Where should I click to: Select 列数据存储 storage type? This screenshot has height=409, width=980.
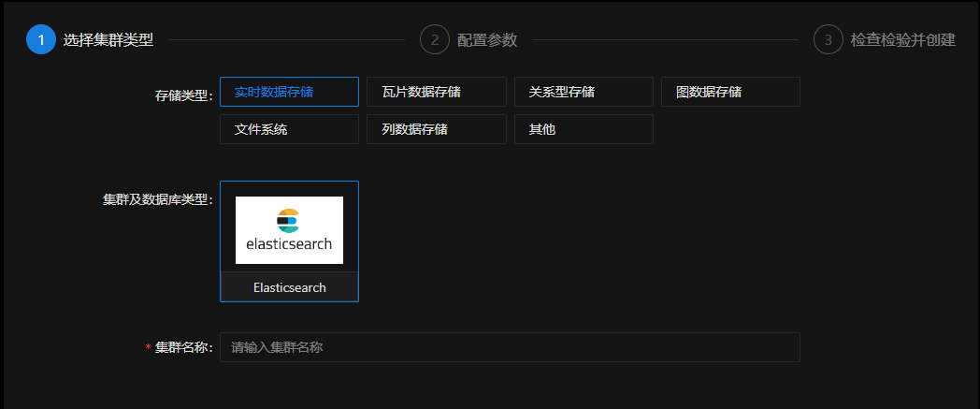coord(437,129)
